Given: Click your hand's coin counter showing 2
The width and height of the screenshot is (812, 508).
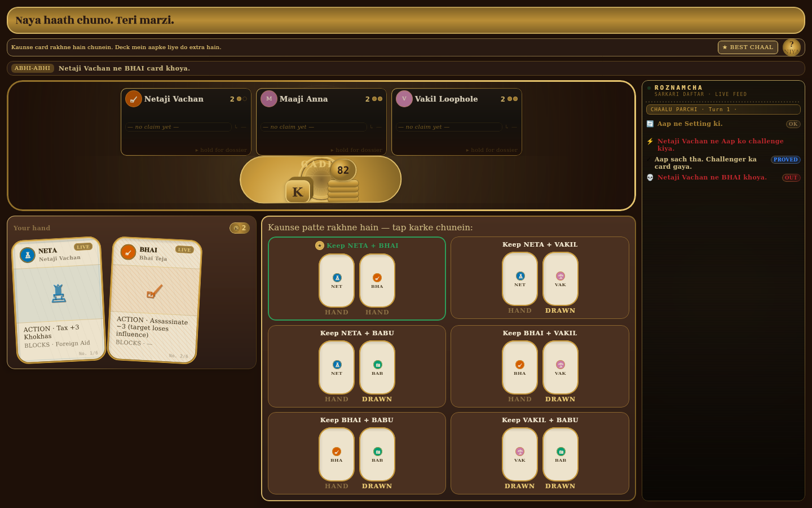Looking at the screenshot, I should point(240,228).
